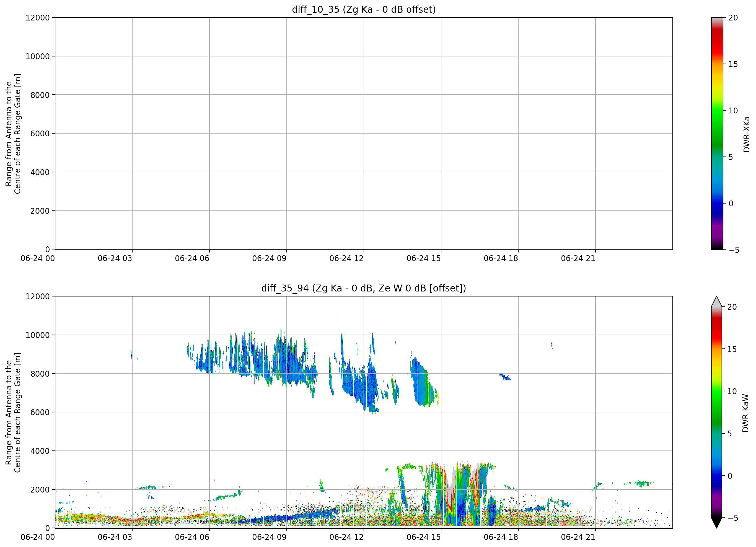
Task: Click the top plot Range y-axis label
Action: 13,134
